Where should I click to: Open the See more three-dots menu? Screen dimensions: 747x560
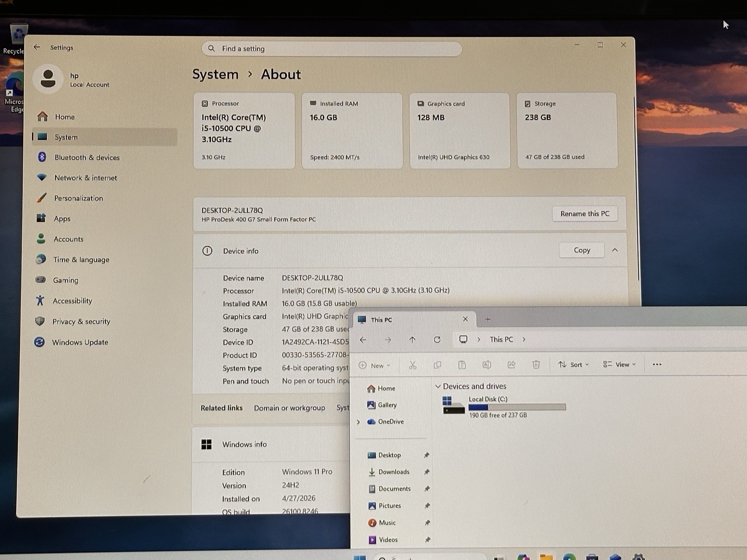657,364
